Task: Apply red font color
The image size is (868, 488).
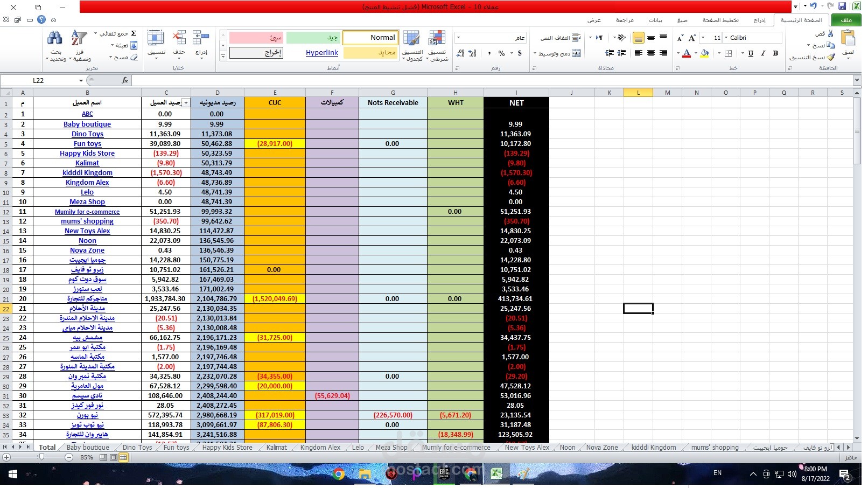Action: pos(687,53)
